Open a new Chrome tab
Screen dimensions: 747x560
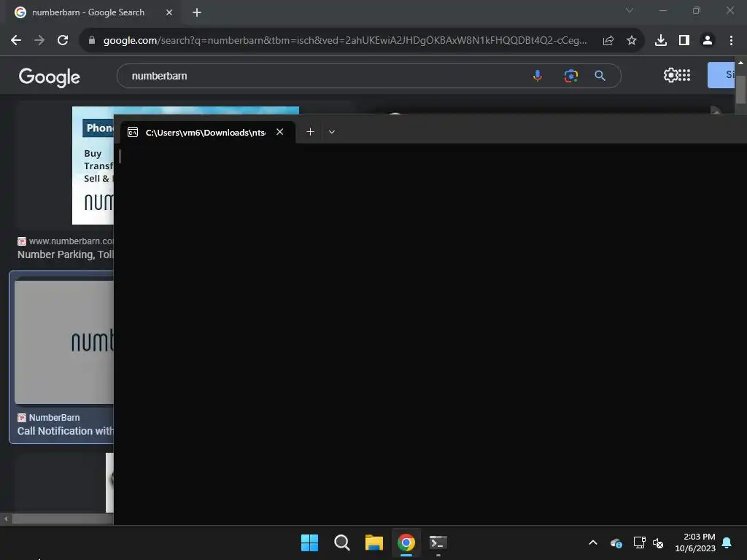click(x=197, y=12)
